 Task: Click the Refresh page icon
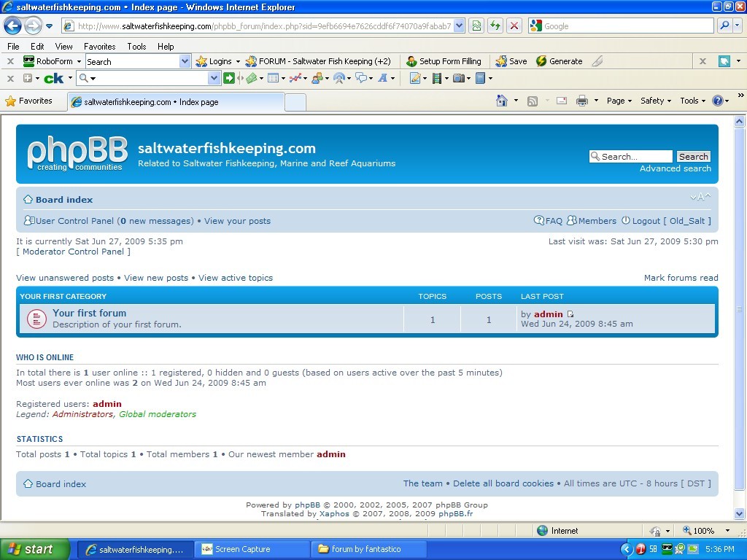pos(495,26)
